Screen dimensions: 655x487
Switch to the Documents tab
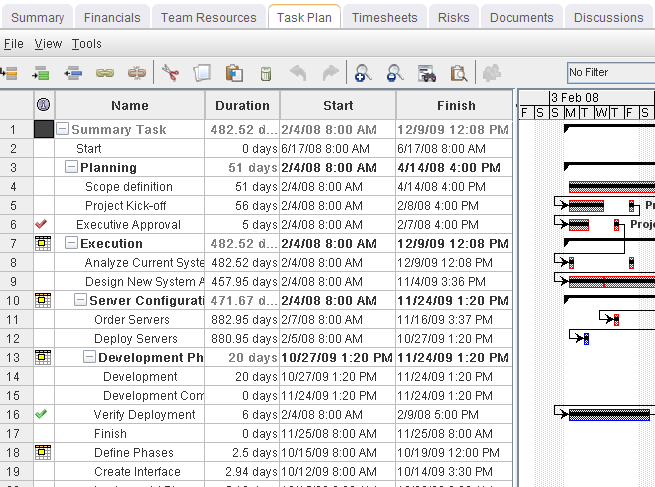521,18
